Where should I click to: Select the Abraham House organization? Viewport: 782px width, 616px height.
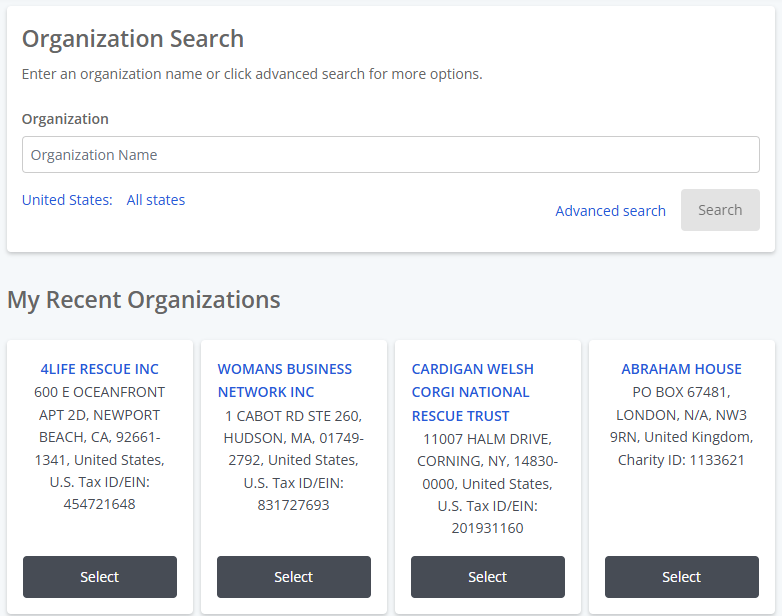pos(682,577)
